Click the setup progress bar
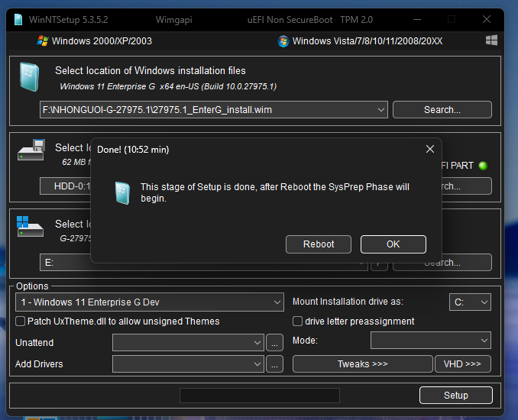518x420 pixels. pos(260,396)
